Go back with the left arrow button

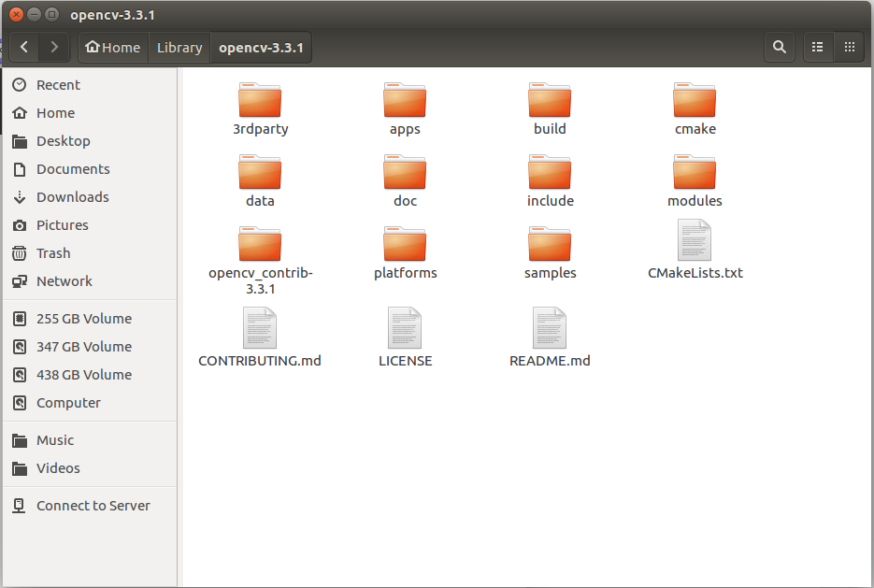24,47
